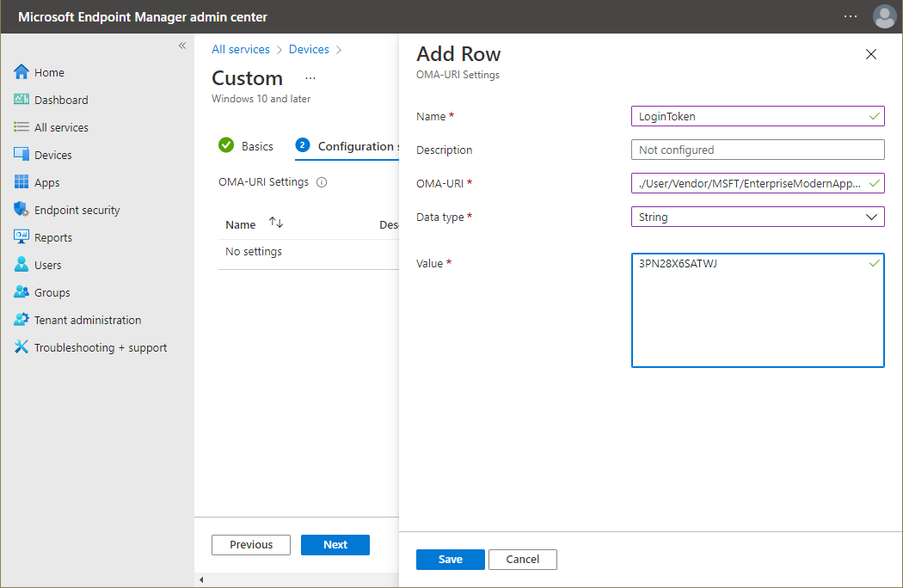Click the Tenant administration icon
The width and height of the screenshot is (903, 588).
pyautogui.click(x=21, y=320)
